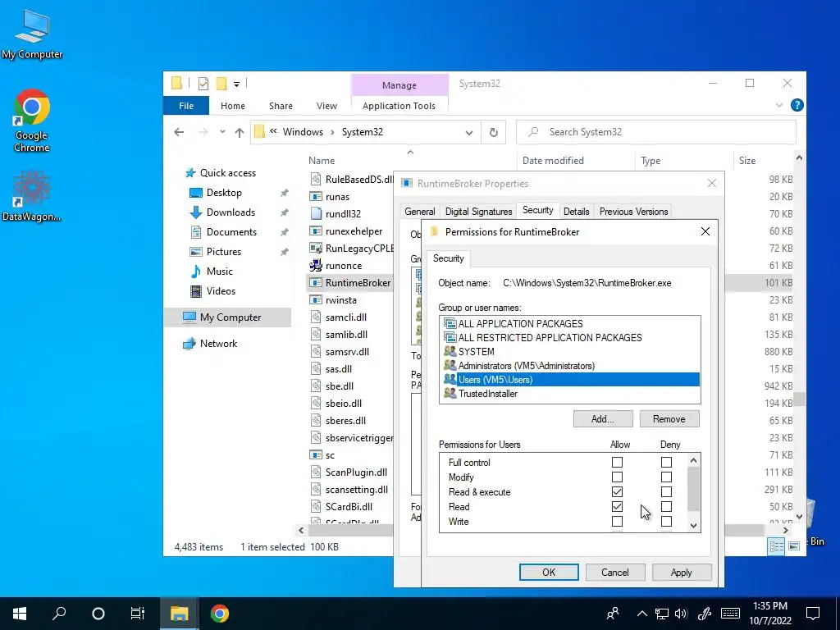The height and width of the screenshot is (630, 840).
Task: Open Customize Quick Access Toolbar dropdown
Action: (x=236, y=84)
